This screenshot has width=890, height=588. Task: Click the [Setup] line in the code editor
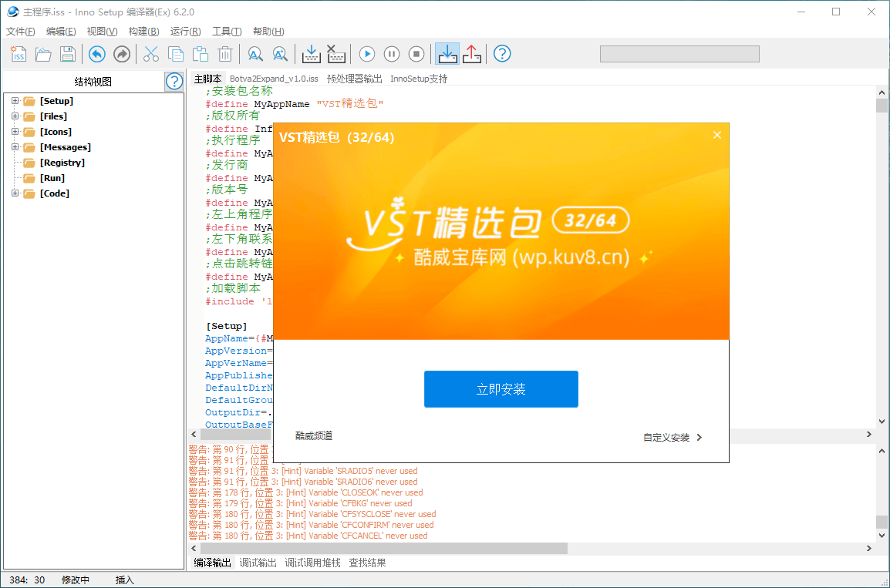click(x=227, y=326)
